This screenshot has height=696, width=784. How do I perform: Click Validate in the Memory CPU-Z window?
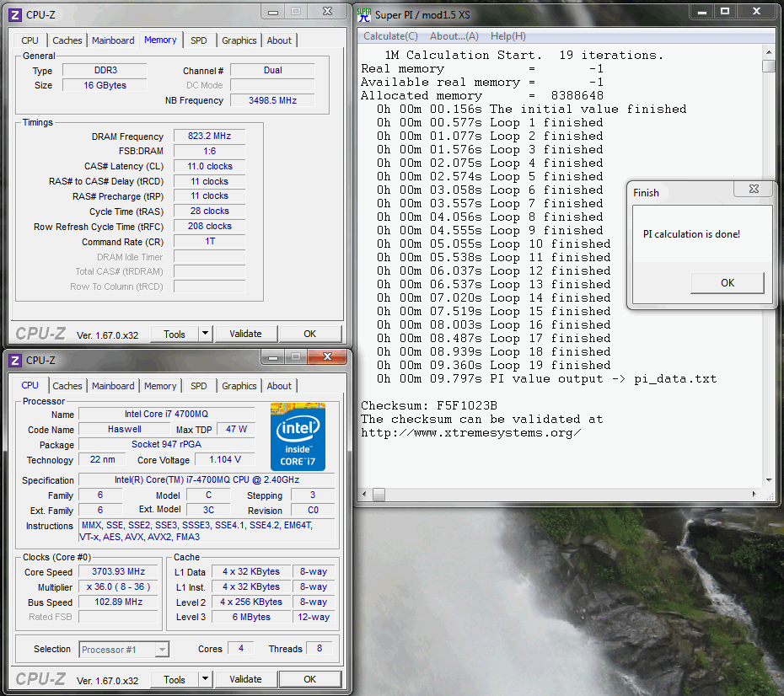245,334
